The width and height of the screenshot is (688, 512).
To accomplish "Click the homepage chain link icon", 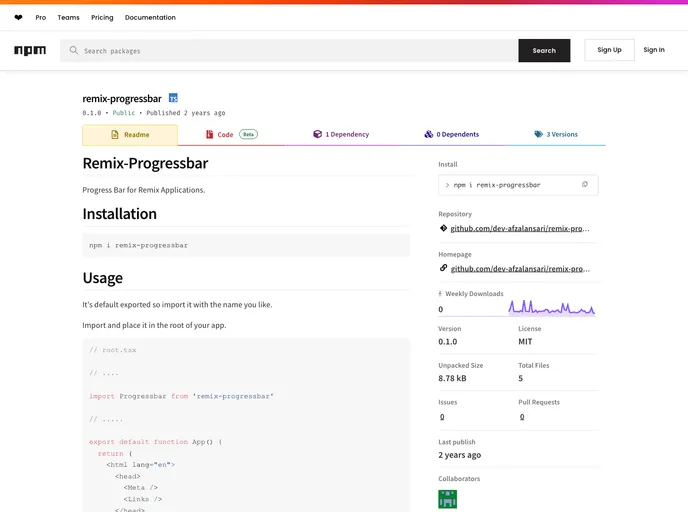I will pos(443,268).
